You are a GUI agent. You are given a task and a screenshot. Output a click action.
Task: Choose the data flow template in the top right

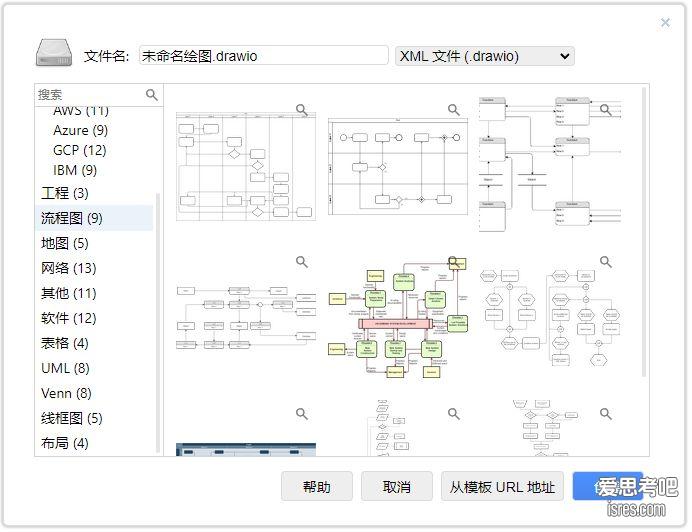(550, 164)
